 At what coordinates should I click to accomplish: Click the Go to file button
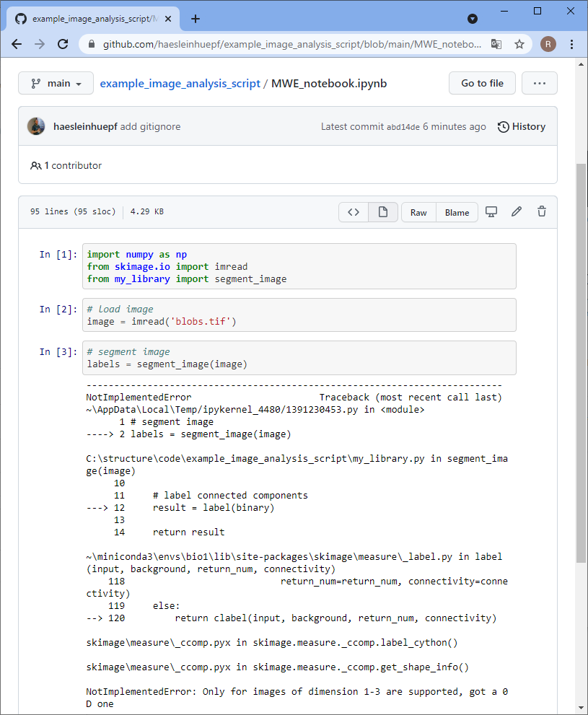482,83
